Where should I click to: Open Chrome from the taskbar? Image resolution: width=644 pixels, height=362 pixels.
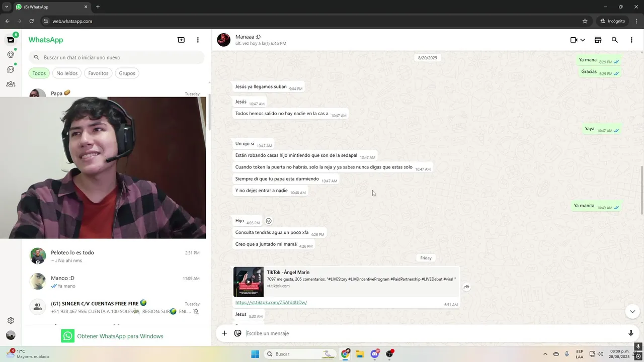[x=345, y=354]
